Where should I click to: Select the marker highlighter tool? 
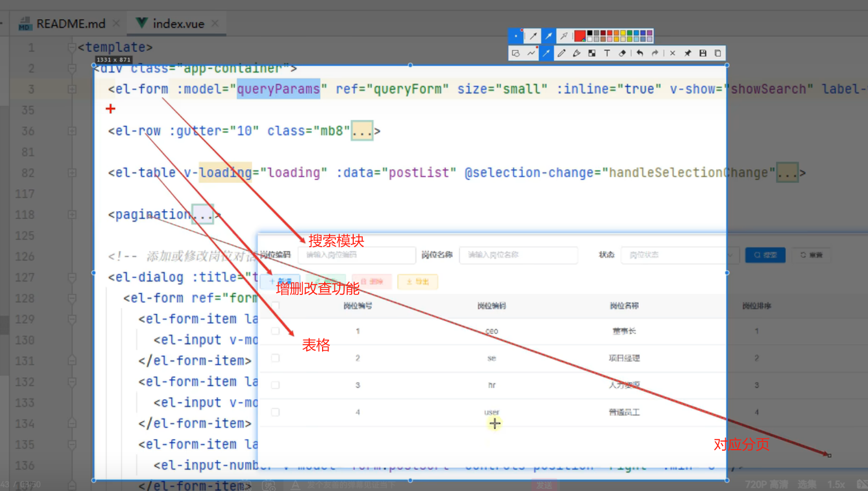click(x=577, y=53)
